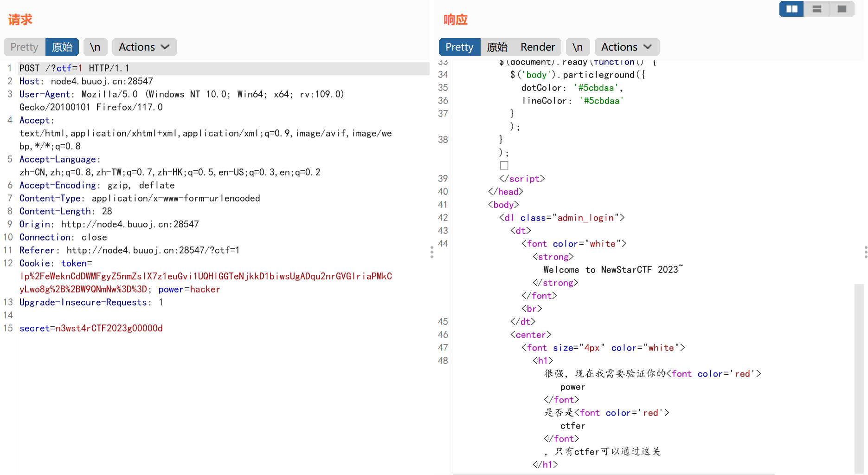868x475 pixels.
Task: Click the right-edge panel handle dots
Action: pyautogui.click(x=866, y=252)
